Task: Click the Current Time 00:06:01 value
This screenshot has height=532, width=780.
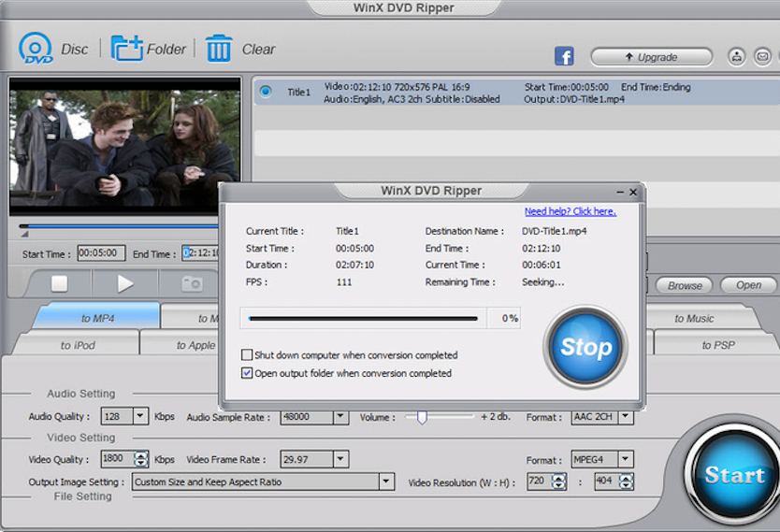Action: (542, 265)
